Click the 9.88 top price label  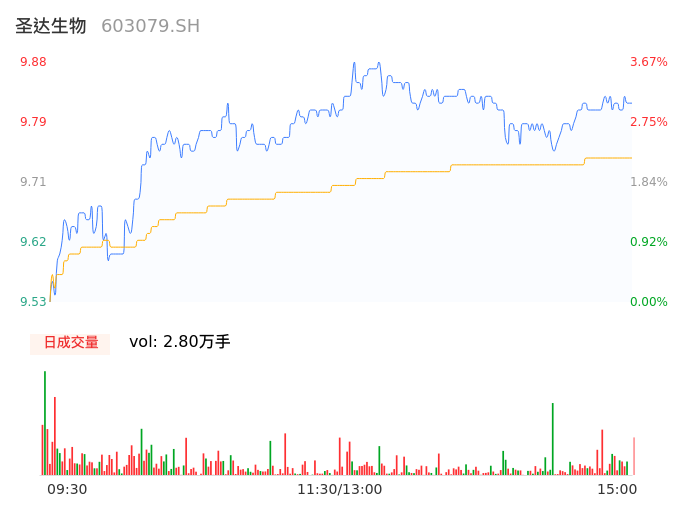[33, 62]
